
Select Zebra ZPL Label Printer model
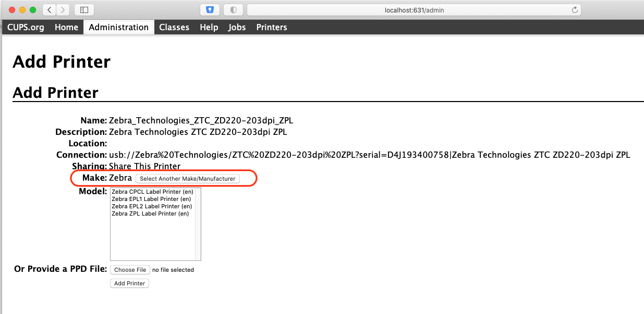[x=150, y=213]
